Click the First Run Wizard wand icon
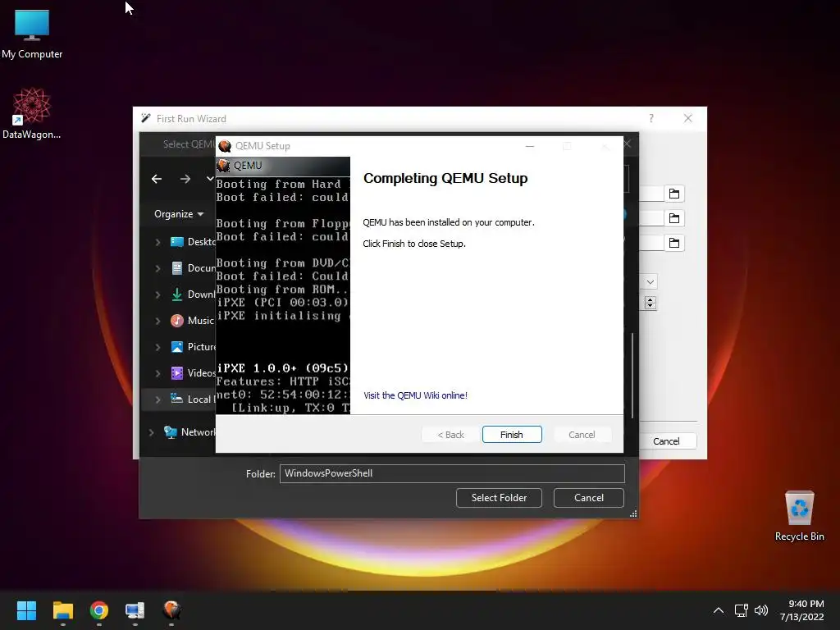840x630 pixels. [146, 118]
